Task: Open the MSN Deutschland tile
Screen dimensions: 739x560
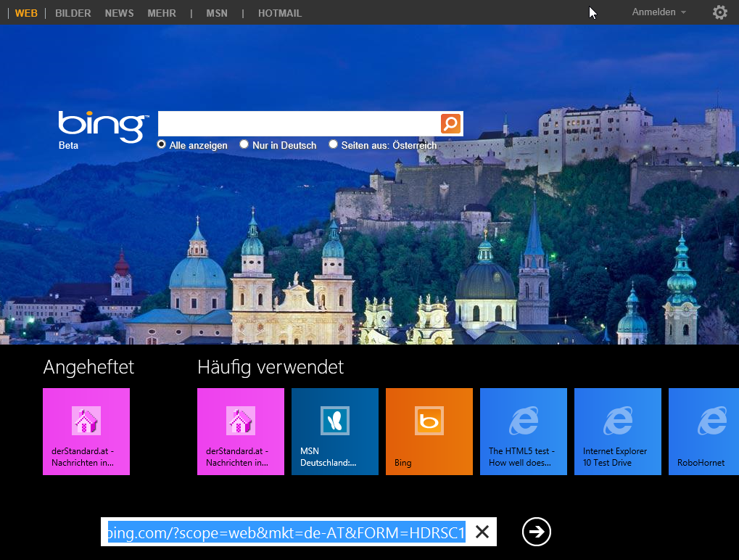Action: coord(335,432)
